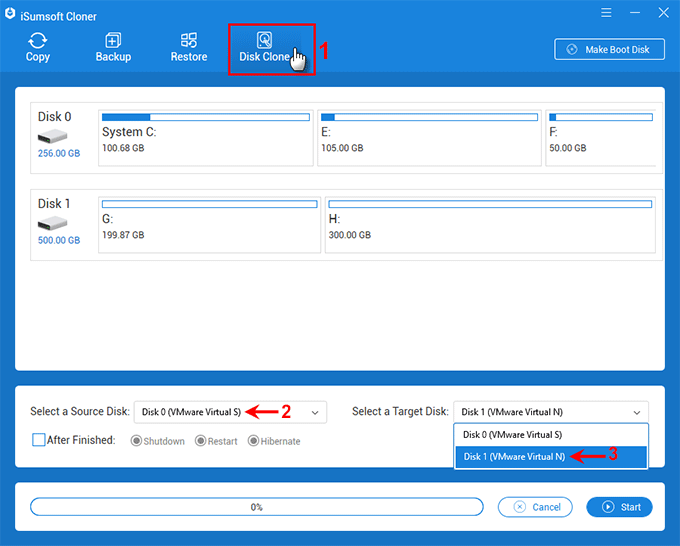Click the 500.00 GB disk size text
The width and height of the screenshot is (680, 546).
(59, 240)
